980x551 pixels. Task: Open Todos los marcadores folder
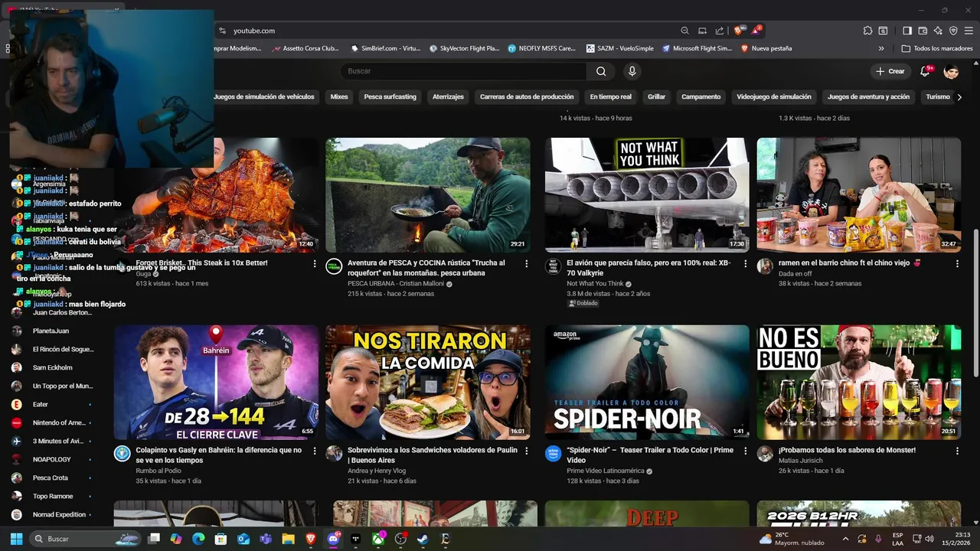pos(937,48)
